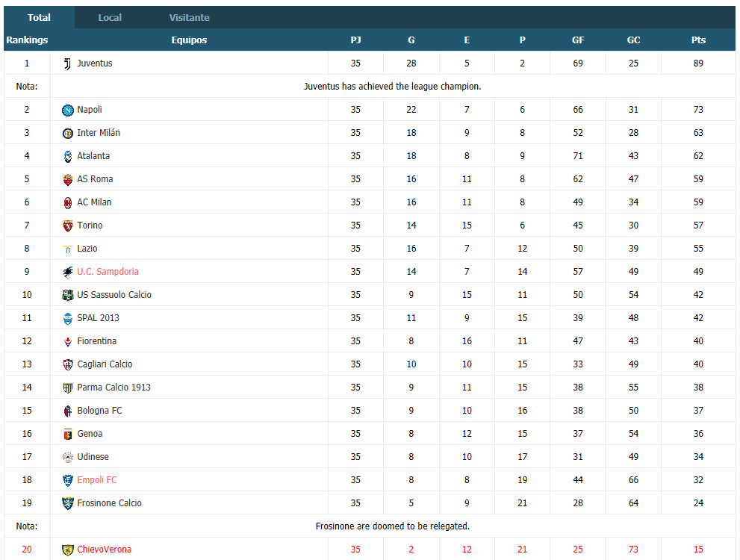Viewport: 740px width, 560px height.
Task: Open the Fiorentina team link
Action: tap(97, 340)
